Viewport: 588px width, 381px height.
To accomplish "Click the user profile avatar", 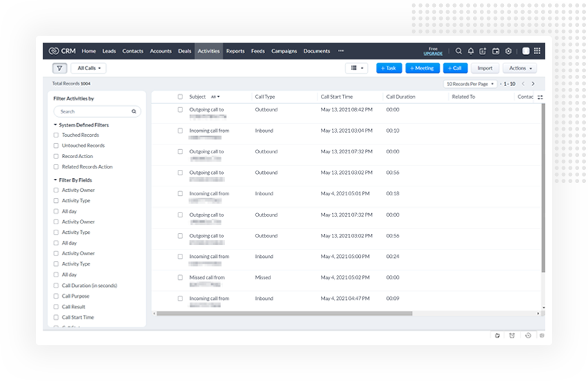I will point(526,51).
